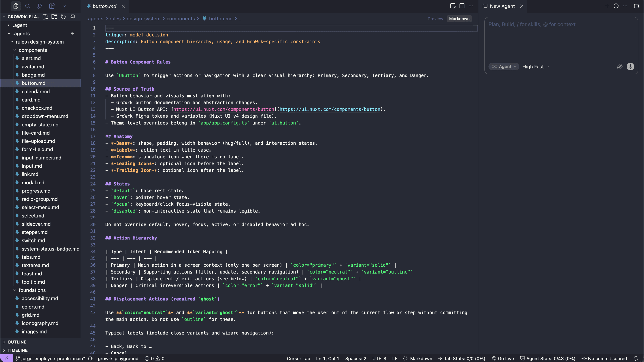
Task: Refresh the explorer file tree
Action: click(63, 17)
